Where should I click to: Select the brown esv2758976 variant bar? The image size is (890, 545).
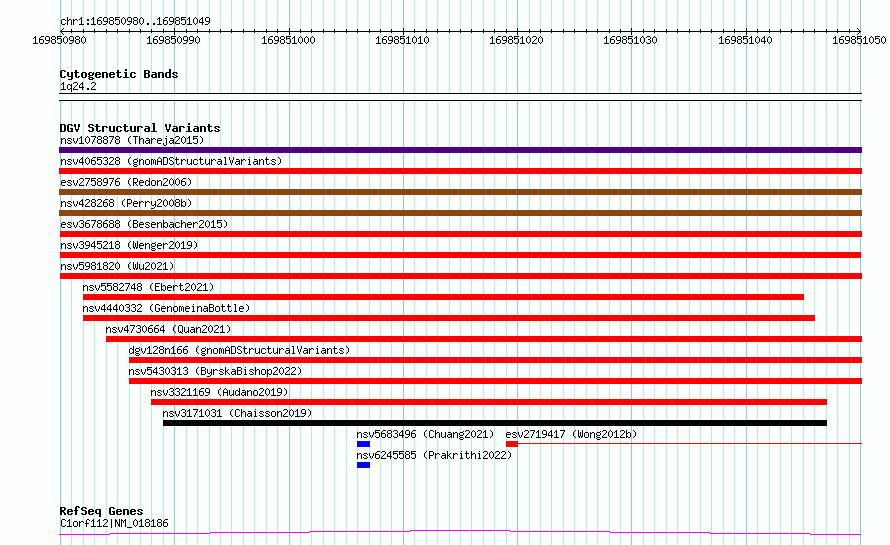pos(460,192)
